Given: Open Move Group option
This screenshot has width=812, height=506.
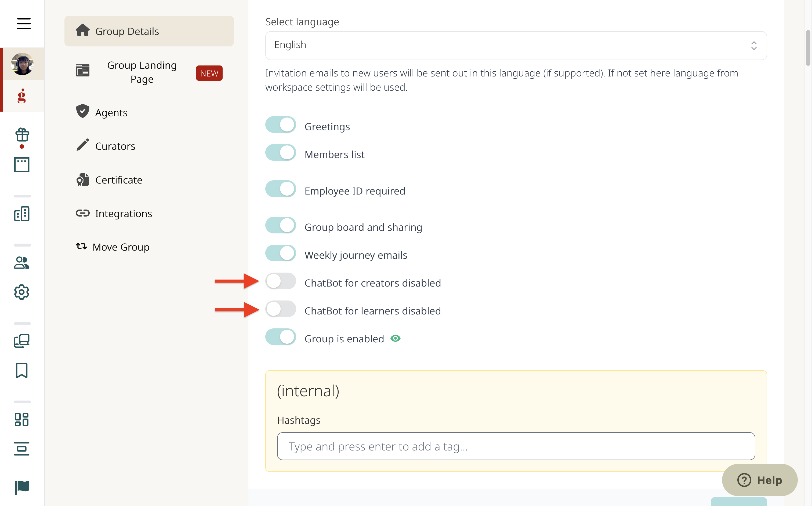Looking at the screenshot, I should pyautogui.click(x=113, y=247).
